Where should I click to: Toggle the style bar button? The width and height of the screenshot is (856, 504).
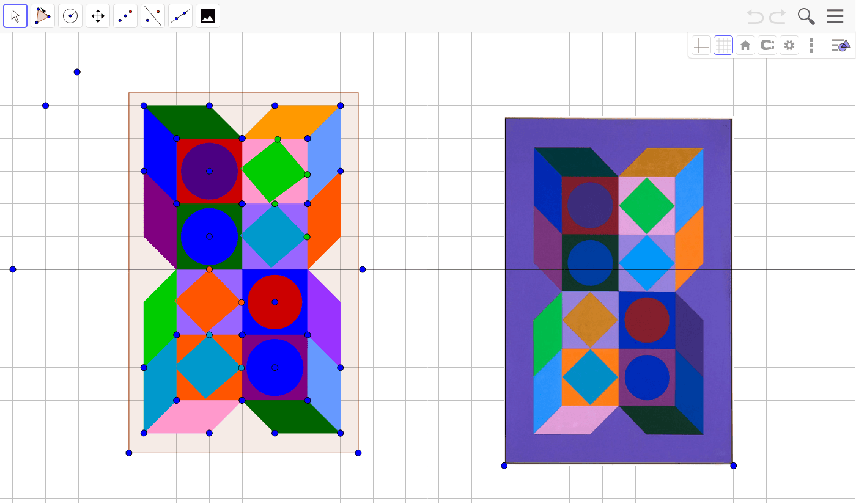tap(841, 45)
